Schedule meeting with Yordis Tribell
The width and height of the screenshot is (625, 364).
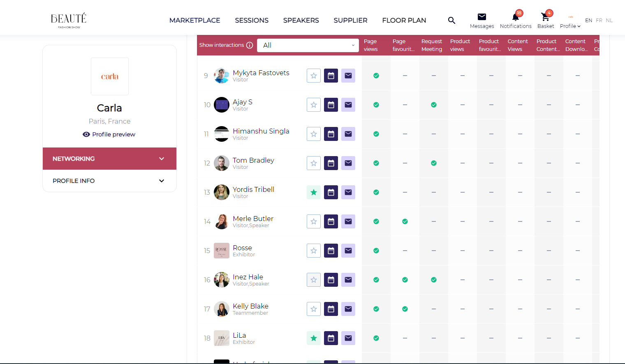(x=331, y=192)
